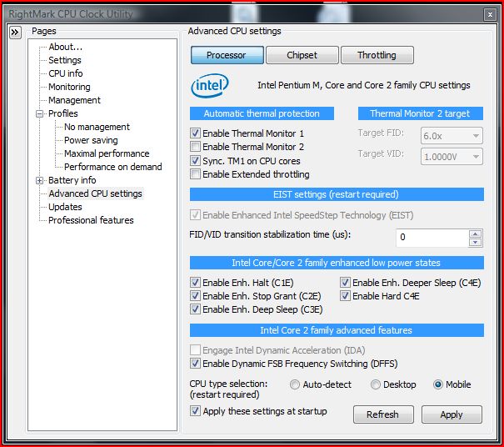Click the enhanced low power states header
The height and width of the screenshot is (447, 504).
tap(337, 263)
